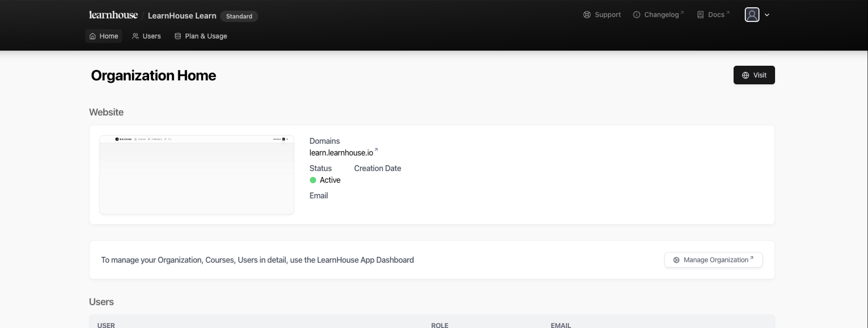Click the LearnHouse App Dashboard description text
This screenshot has width=868, height=328.
coord(257,260)
